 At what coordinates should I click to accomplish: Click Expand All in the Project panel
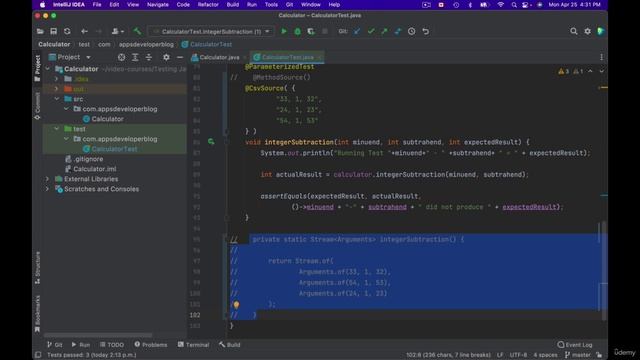(x=135, y=58)
